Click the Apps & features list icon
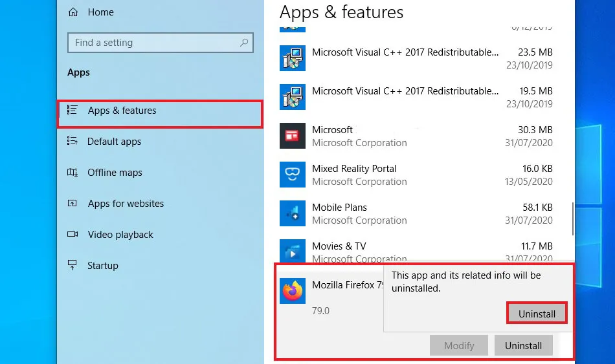The height and width of the screenshot is (364, 615). tap(72, 110)
